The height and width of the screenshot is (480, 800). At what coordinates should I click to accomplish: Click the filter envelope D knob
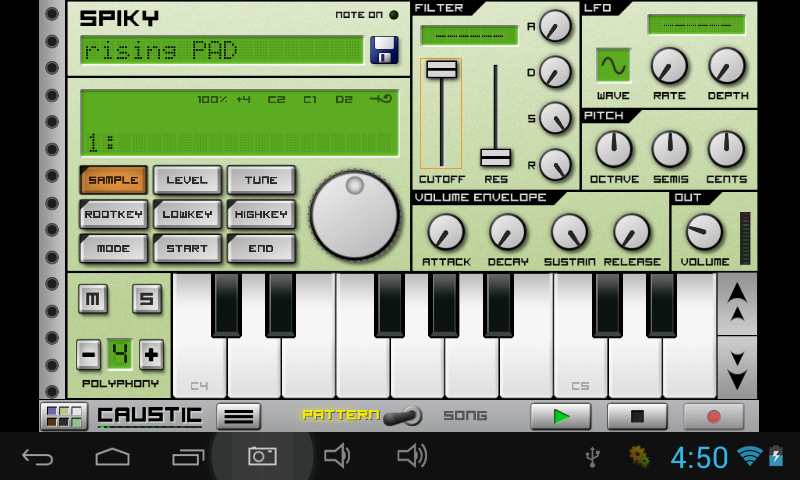(555, 71)
